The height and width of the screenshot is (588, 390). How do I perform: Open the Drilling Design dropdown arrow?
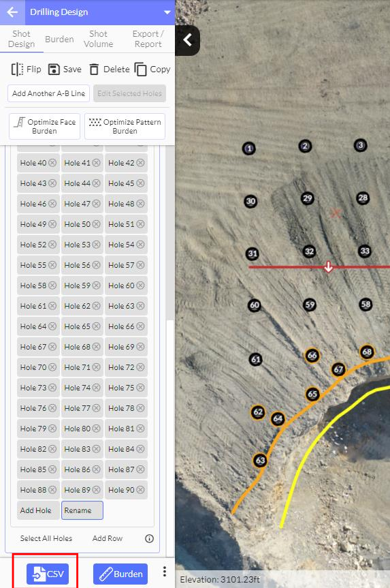click(x=167, y=12)
